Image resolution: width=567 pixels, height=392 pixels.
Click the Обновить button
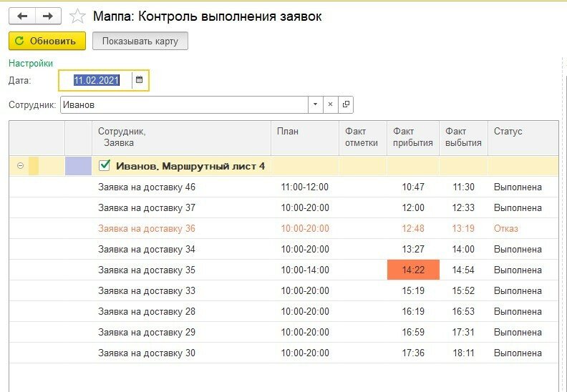point(47,41)
